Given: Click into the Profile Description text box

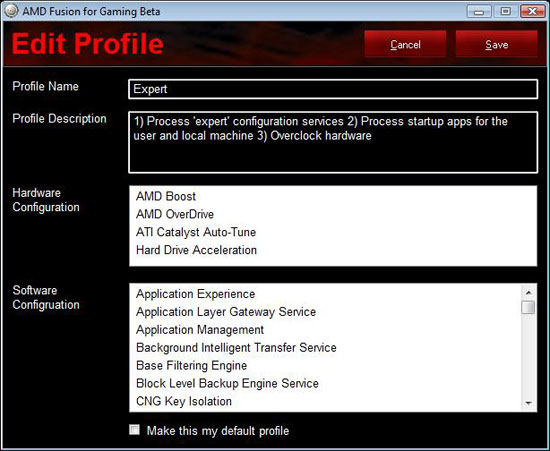Looking at the screenshot, I should (333, 142).
